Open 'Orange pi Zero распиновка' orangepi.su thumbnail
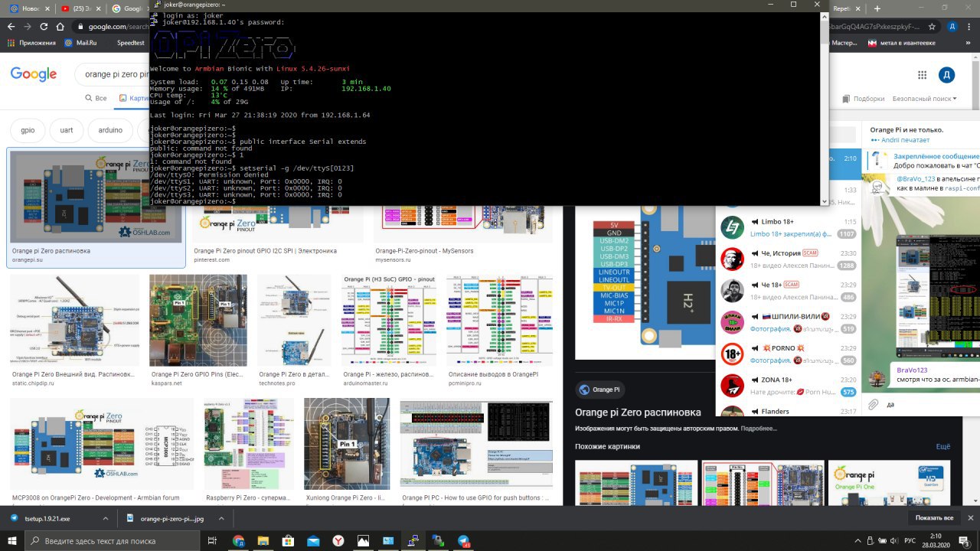 (96, 197)
